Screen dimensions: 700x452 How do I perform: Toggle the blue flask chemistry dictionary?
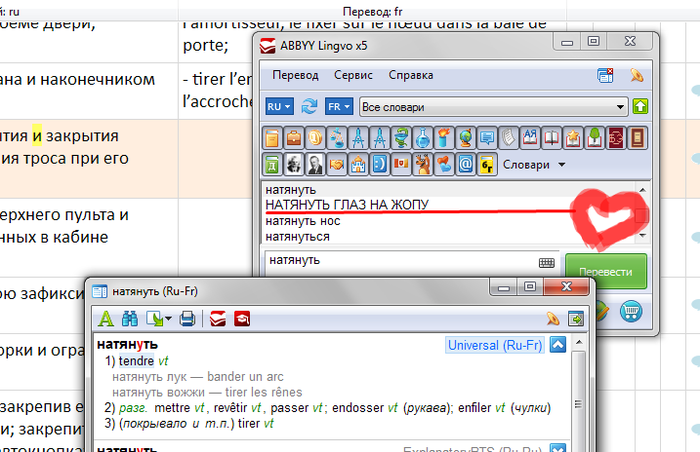tap(422, 138)
